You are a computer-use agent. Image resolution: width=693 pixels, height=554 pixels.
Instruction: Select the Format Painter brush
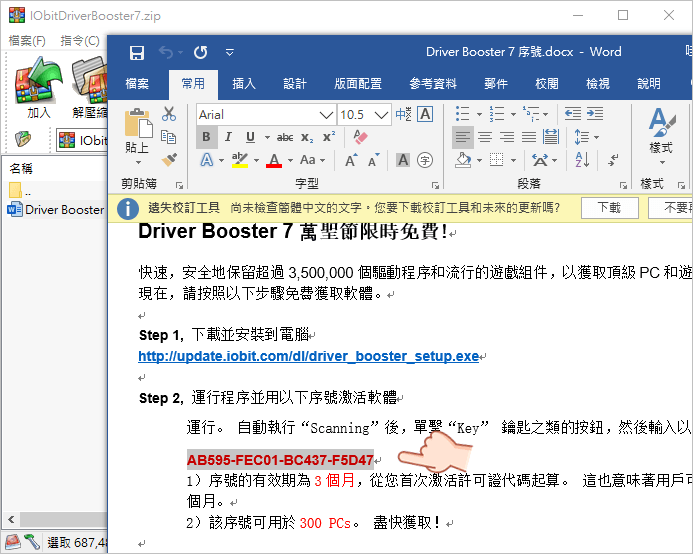[x=169, y=160]
